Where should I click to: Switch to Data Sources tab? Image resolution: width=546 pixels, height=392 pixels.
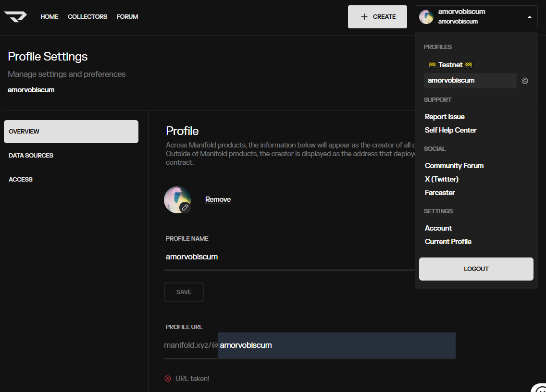coord(31,156)
